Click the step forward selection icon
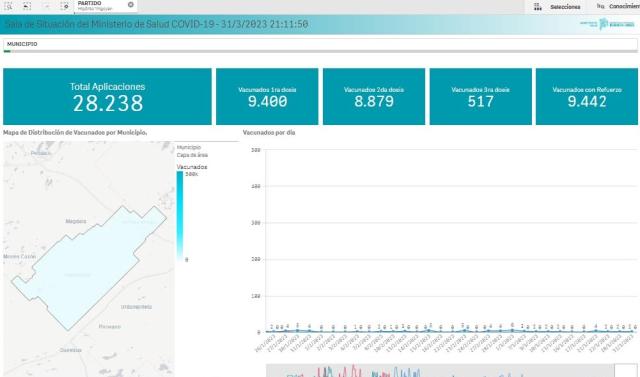This screenshot has height=377, width=640. pos(47,6)
